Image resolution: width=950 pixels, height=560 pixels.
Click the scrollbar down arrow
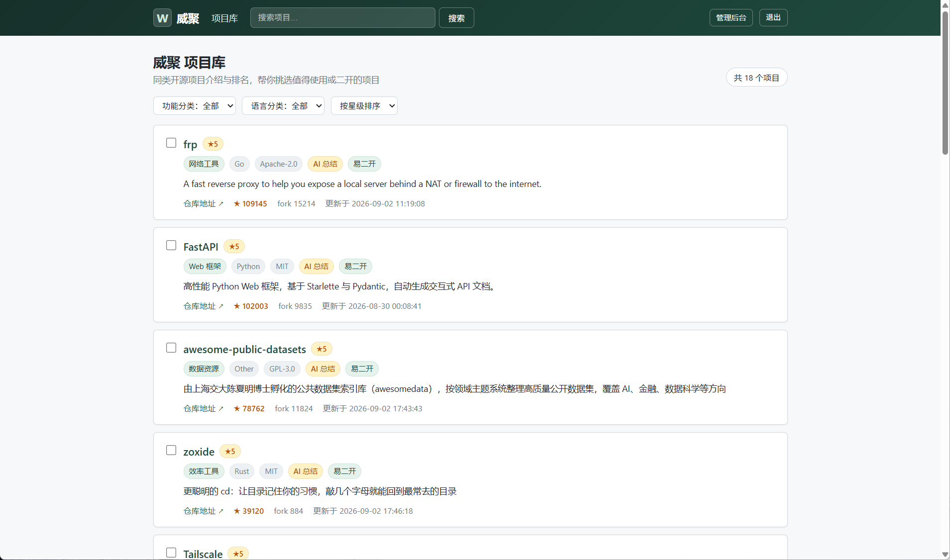coord(945,555)
